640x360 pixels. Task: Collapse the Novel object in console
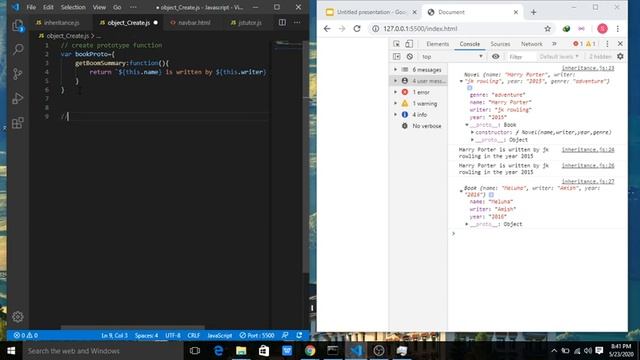(x=461, y=81)
